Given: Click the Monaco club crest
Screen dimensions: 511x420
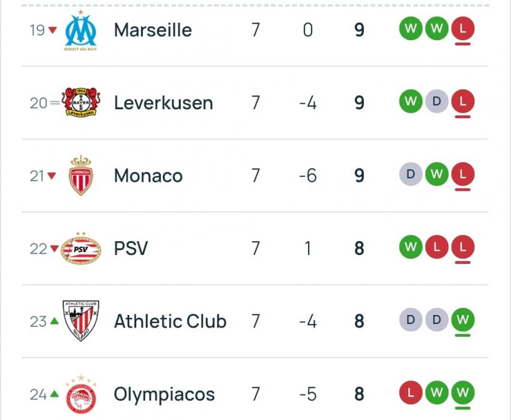Looking at the screenshot, I should [x=81, y=175].
